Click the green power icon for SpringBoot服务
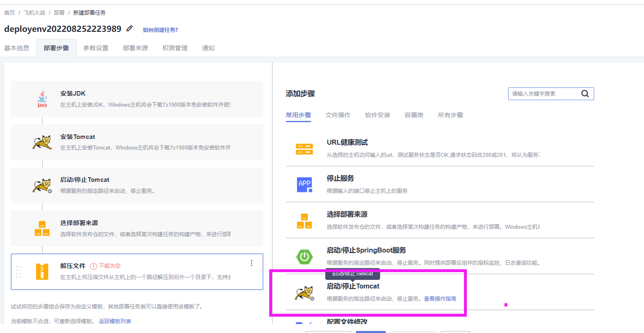644x333 pixels. click(304, 257)
